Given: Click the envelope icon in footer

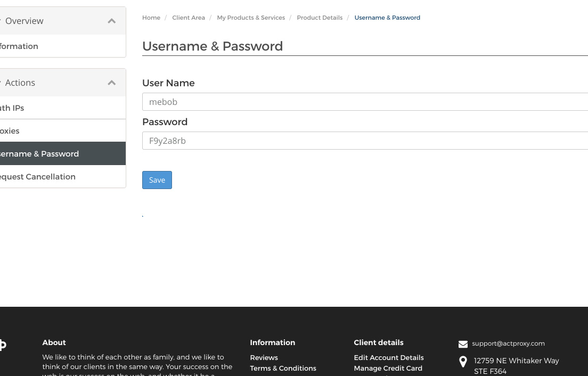Looking at the screenshot, I should pos(463,344).
